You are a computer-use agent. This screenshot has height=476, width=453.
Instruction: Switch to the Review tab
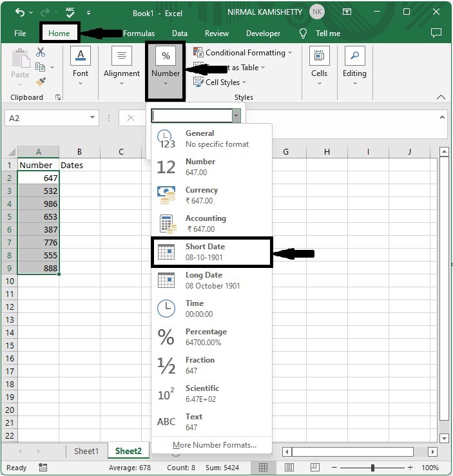pos(217,33)
